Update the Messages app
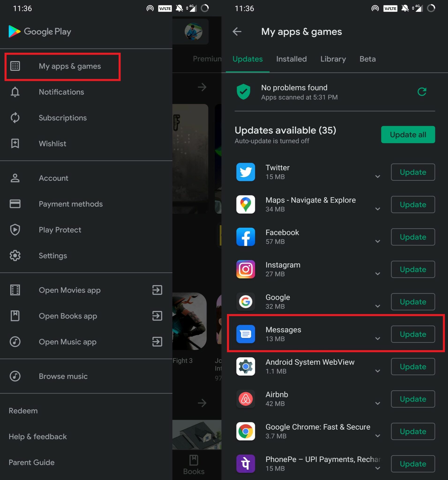This screenshot has width=448, height=480. pyautogui.click(x=413, y=334)
